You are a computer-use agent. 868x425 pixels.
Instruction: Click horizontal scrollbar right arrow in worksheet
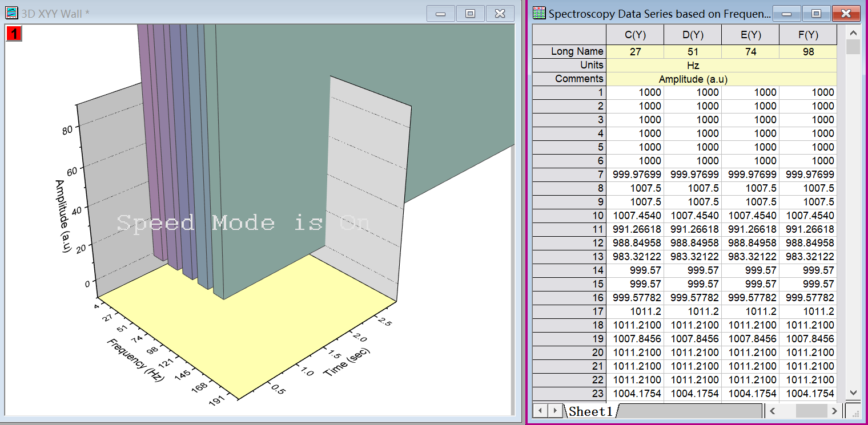pos(834,410)
